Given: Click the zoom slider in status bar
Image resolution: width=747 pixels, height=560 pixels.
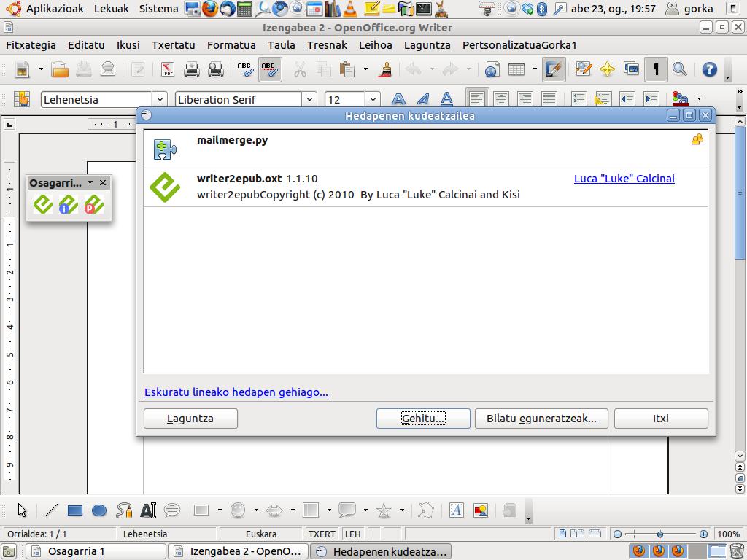Looking at the screenshot, I should point(659,534).
